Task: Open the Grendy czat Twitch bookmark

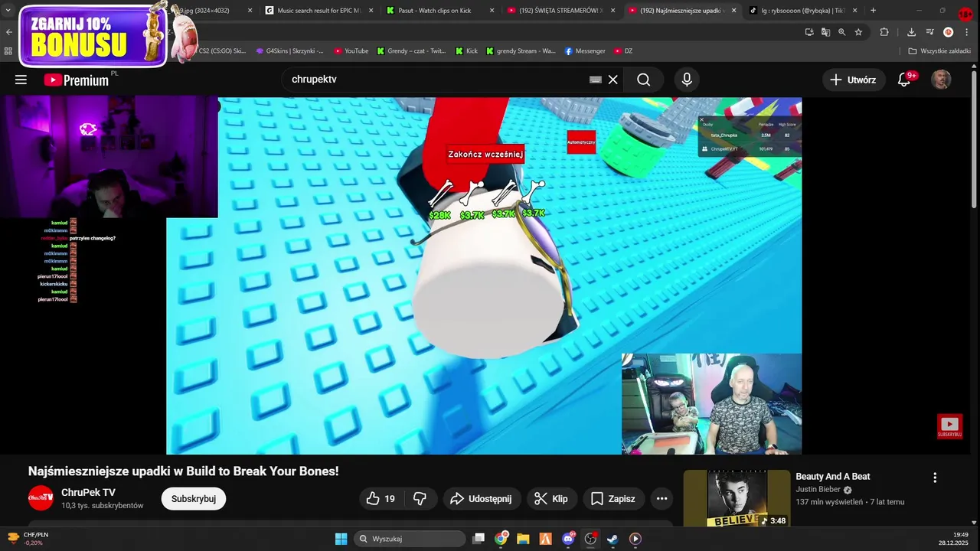Action: [411, 51]
